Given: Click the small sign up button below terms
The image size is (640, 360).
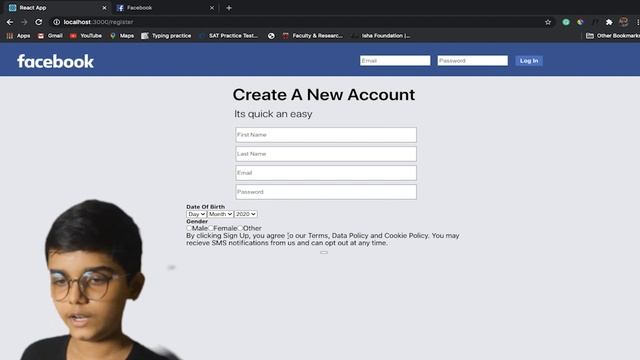Looking at the screenshot, I should click(324, 253).
